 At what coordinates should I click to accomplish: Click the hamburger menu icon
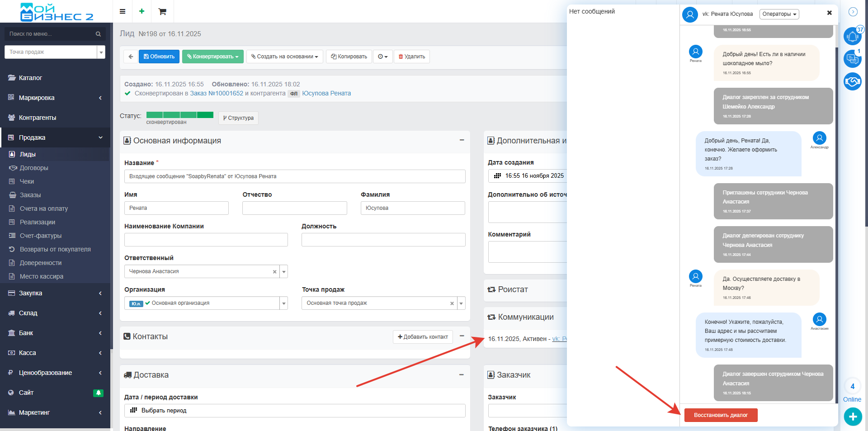(x=122, y=11)
